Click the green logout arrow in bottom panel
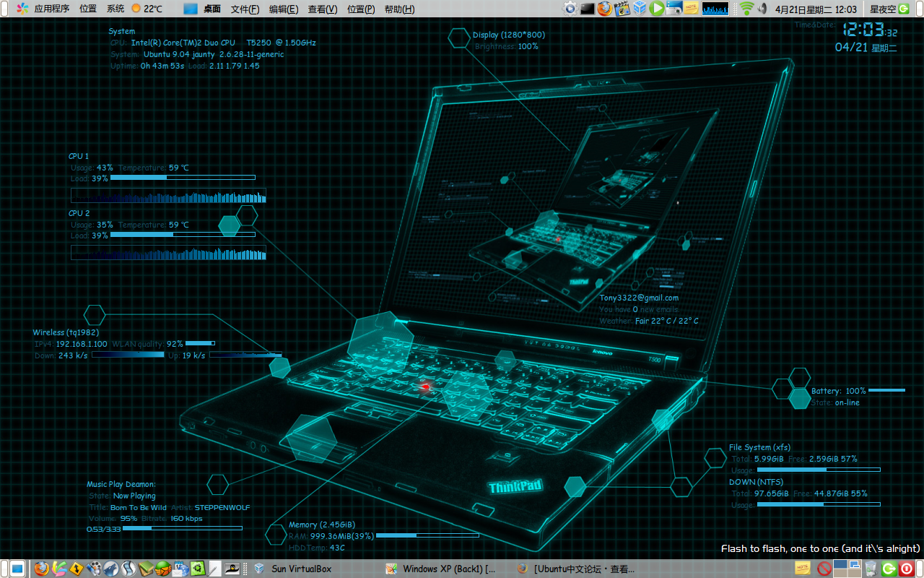The image size is (924, 578). (x=889, y=569)
